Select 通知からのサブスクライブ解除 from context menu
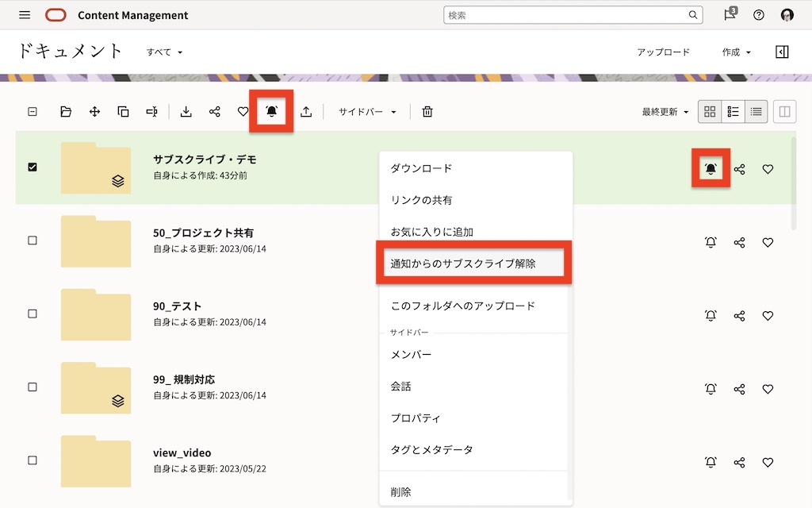812x508 pixels. (x=463, y=264)
